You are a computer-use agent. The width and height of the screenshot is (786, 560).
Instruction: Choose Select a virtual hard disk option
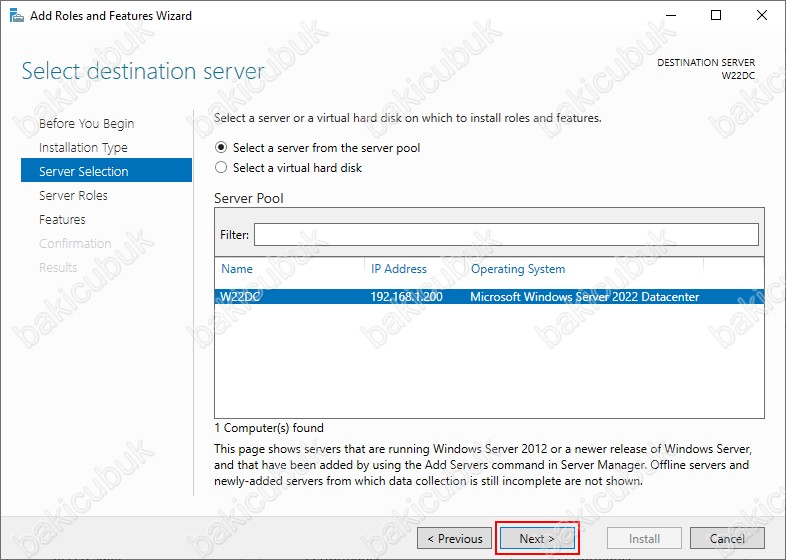pos(222,168)
